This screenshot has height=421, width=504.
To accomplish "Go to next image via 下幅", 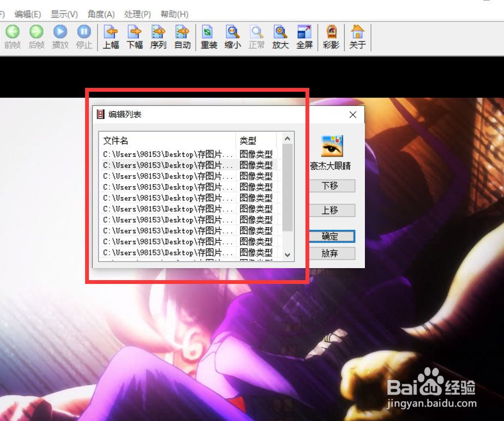I will click(135, 37).
